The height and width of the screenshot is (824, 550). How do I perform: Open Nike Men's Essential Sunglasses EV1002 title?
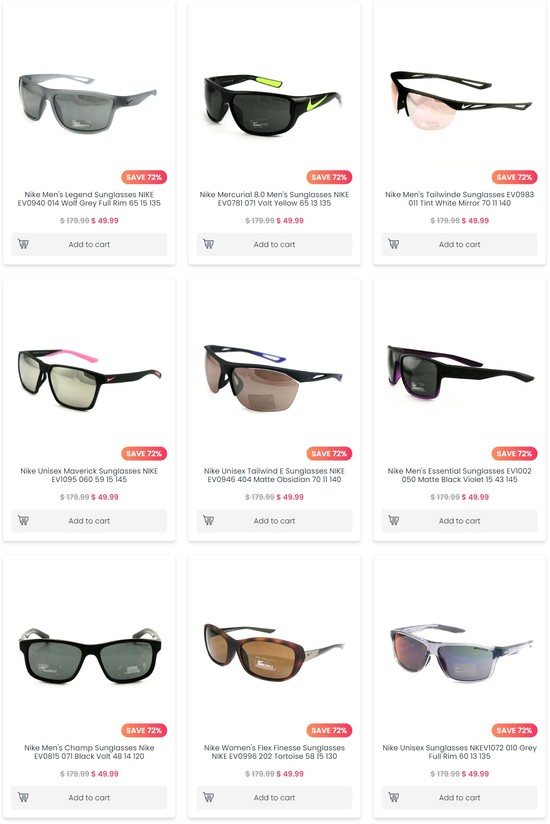pyautogui.click(x=459, y=475)
